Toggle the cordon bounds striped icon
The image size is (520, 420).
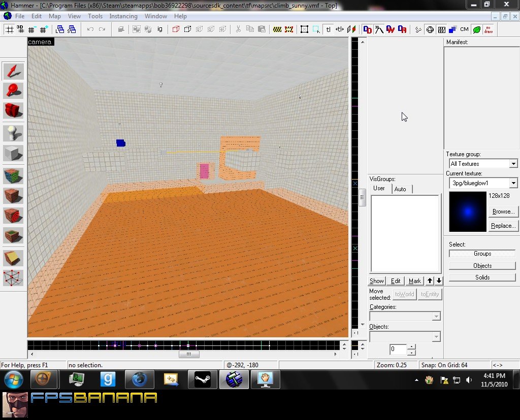click(277, 29)
